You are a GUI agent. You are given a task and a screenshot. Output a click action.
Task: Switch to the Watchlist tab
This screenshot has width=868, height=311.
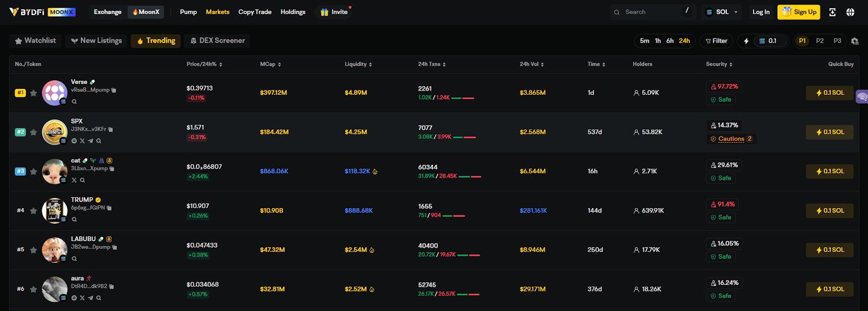click(35, 41)
